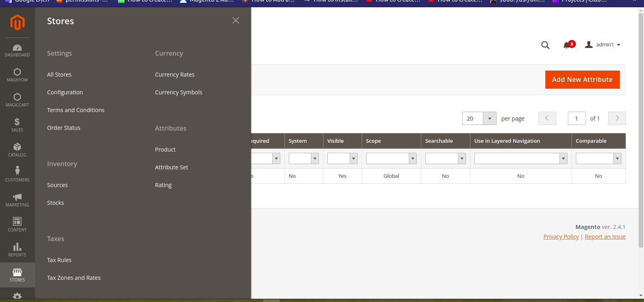Select Configuration in Stores menu

(x=65, y=92)
